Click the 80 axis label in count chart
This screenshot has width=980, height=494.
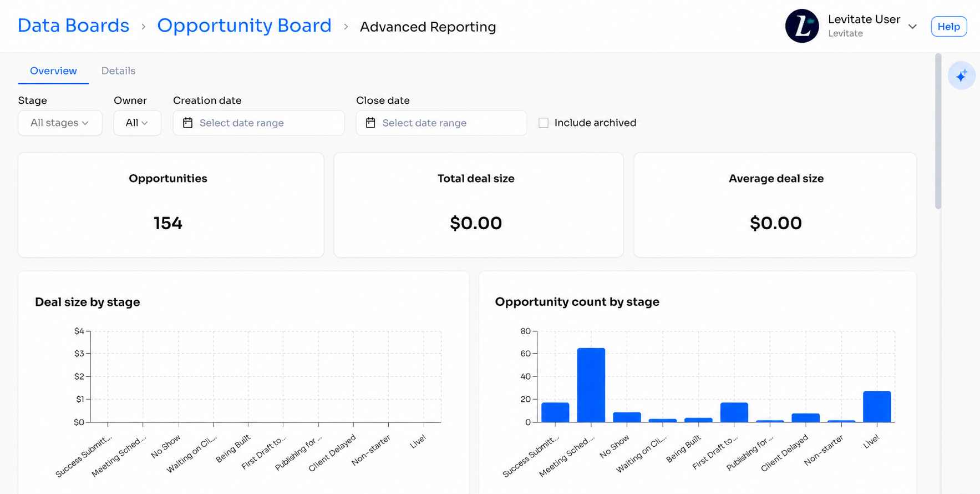(x=525, y=331)
